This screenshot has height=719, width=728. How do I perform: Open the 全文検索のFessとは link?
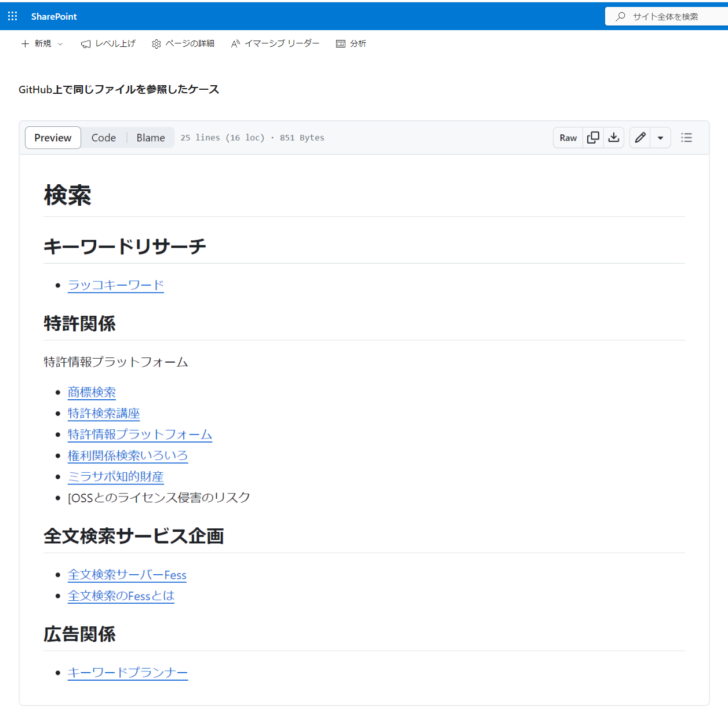[x=121, y=596]
